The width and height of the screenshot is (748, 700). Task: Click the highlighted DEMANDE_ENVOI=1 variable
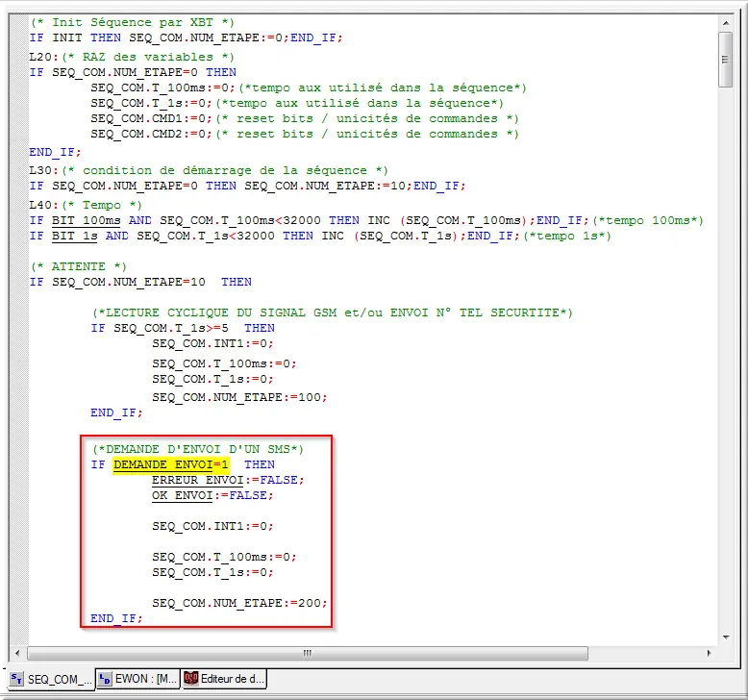pyautogui.click(x=171, y=464)
